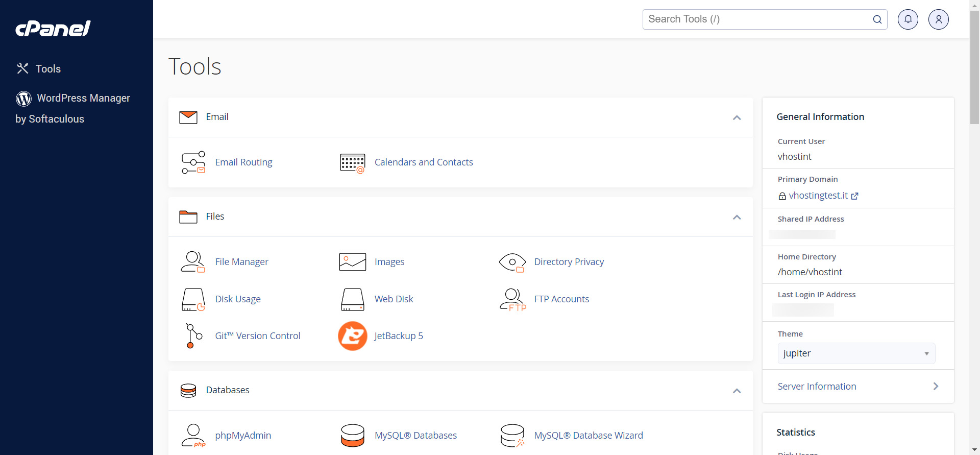This screenshot has height=455, width=980.
Task: Open Web Disk link
Action: coord(394,299)
